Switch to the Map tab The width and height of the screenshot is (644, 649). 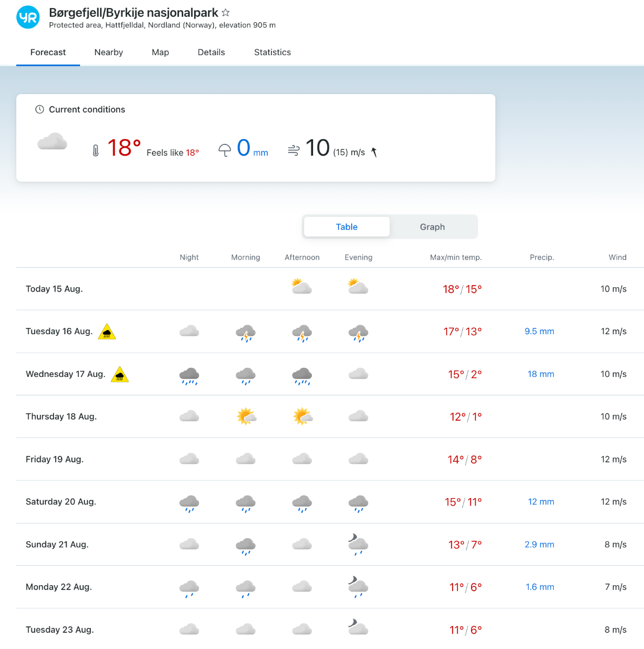(x=160, y=52)
